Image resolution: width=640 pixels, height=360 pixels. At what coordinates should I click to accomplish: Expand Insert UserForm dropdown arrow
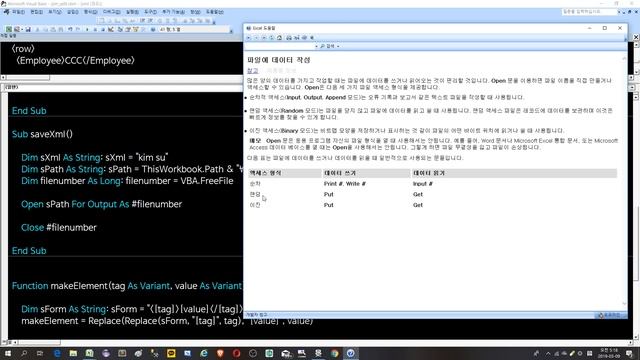coord(22,29)
